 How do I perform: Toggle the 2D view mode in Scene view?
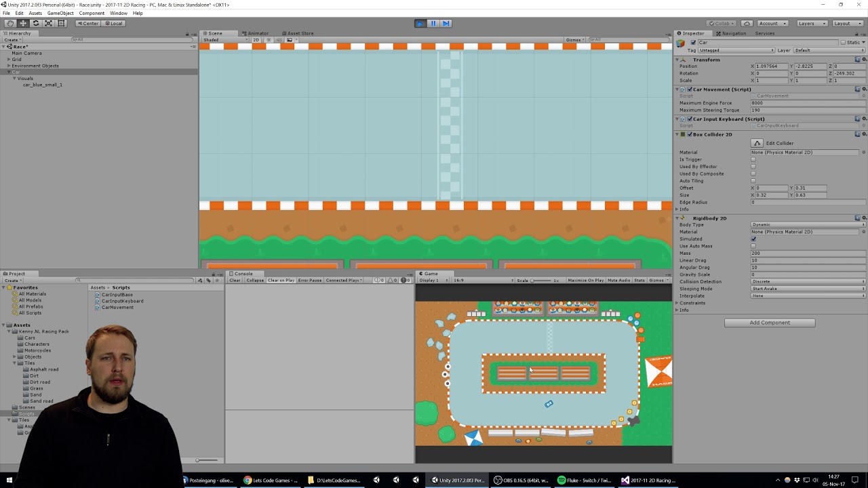click(256, 40)
